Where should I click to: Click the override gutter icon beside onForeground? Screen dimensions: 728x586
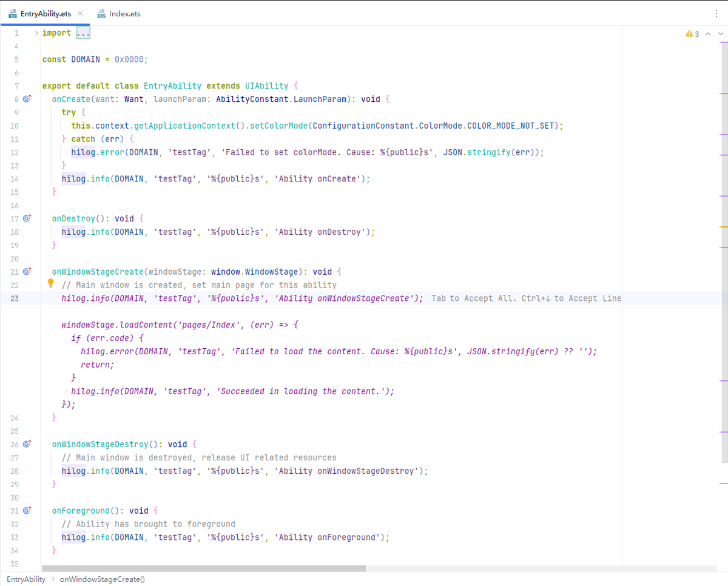tap(27, 511)
